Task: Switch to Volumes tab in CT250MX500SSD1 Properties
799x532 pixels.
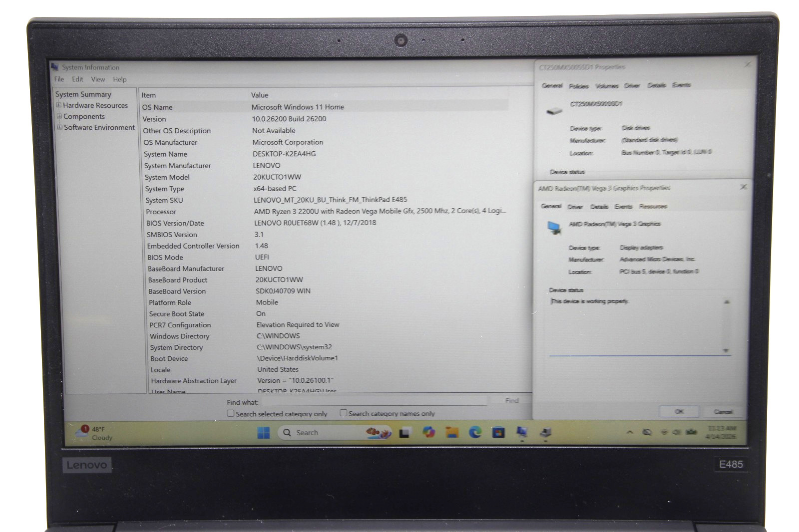Action: [607, 86]
